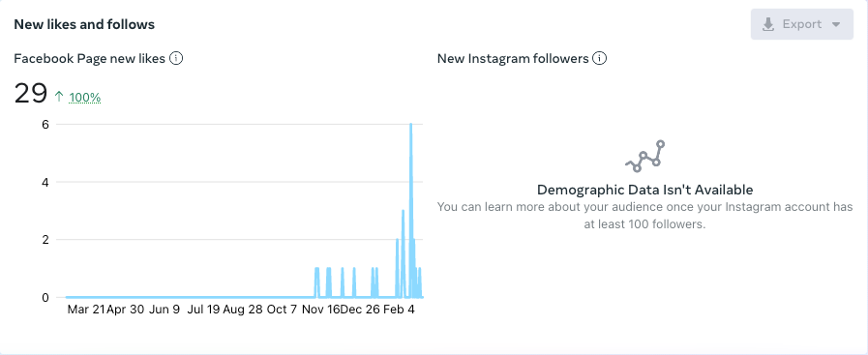868x355 pixels.
Task: Click the New Instagram followers title
Action: point(513,59)
